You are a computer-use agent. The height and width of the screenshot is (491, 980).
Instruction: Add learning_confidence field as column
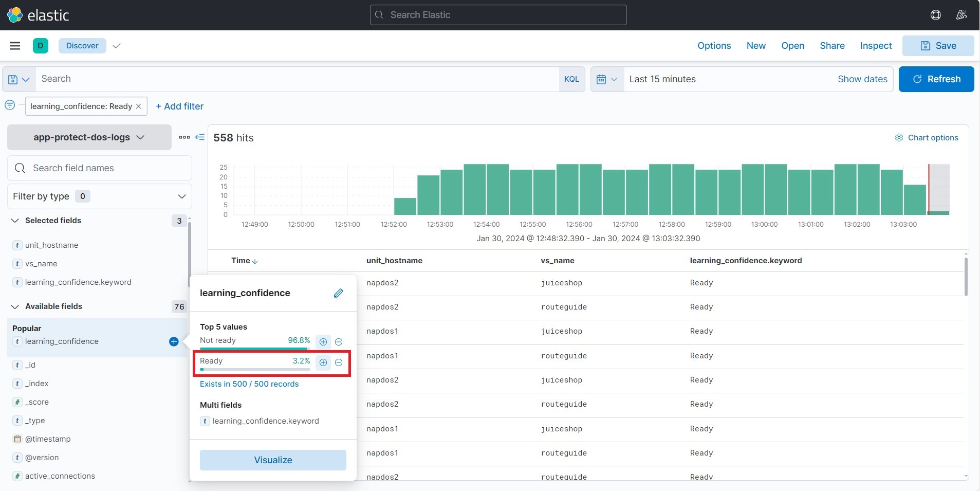coord(174,341)
